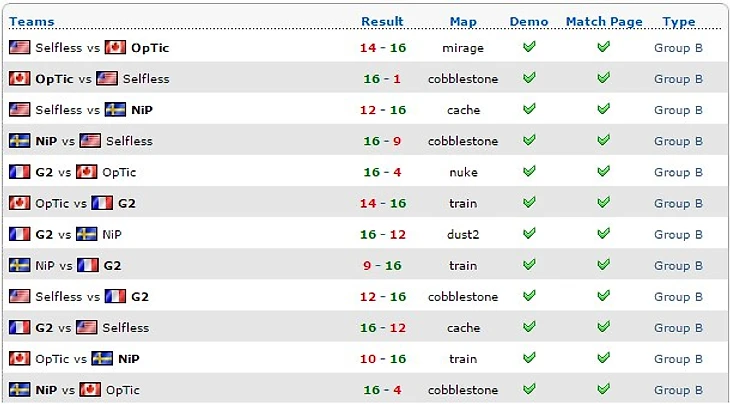Click the 14 - 16 mirage result
Viewport: 730px width, 404px height.
click(x=383, y=48)
